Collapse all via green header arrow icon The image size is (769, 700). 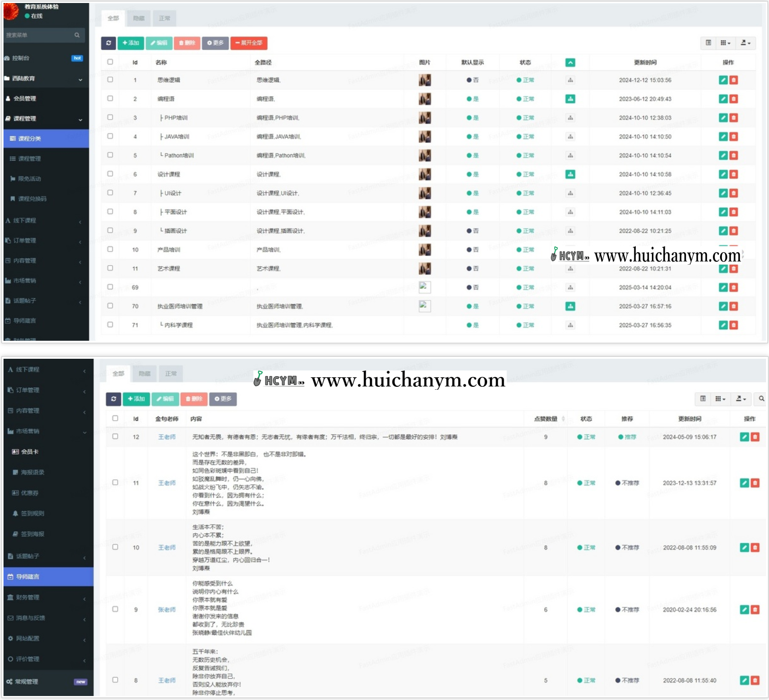point(570,63)
